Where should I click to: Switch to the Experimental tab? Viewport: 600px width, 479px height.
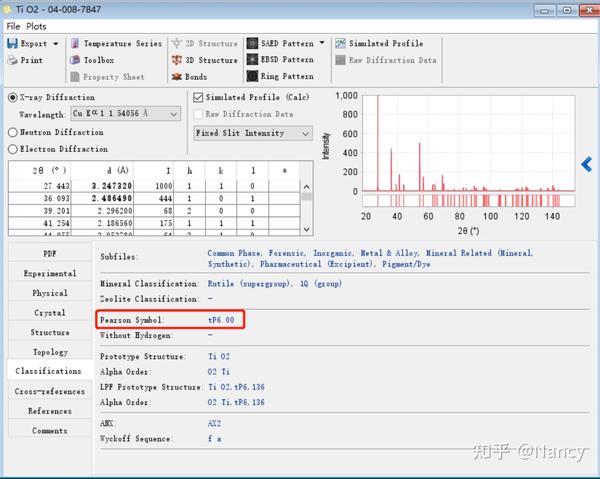pos(50,274)
